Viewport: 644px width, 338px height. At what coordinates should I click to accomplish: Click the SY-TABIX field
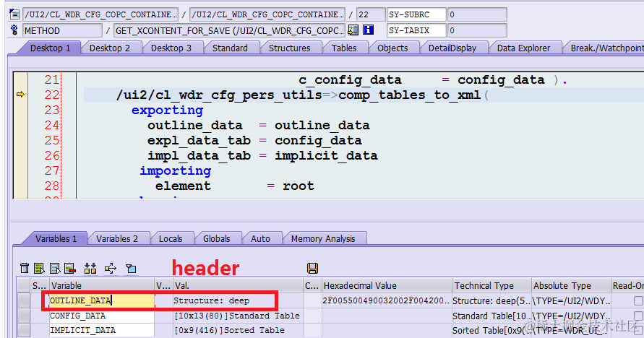pos(416,30)
